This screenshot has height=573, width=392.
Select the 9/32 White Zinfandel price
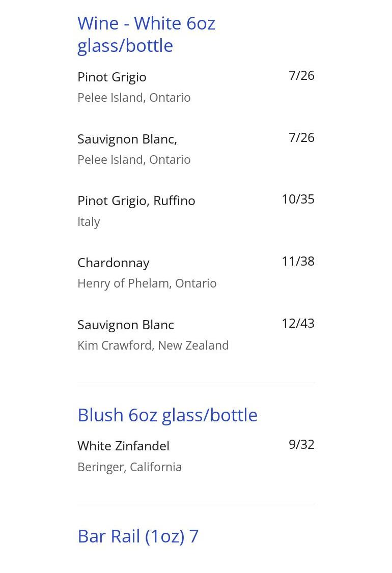click(301, 444)
